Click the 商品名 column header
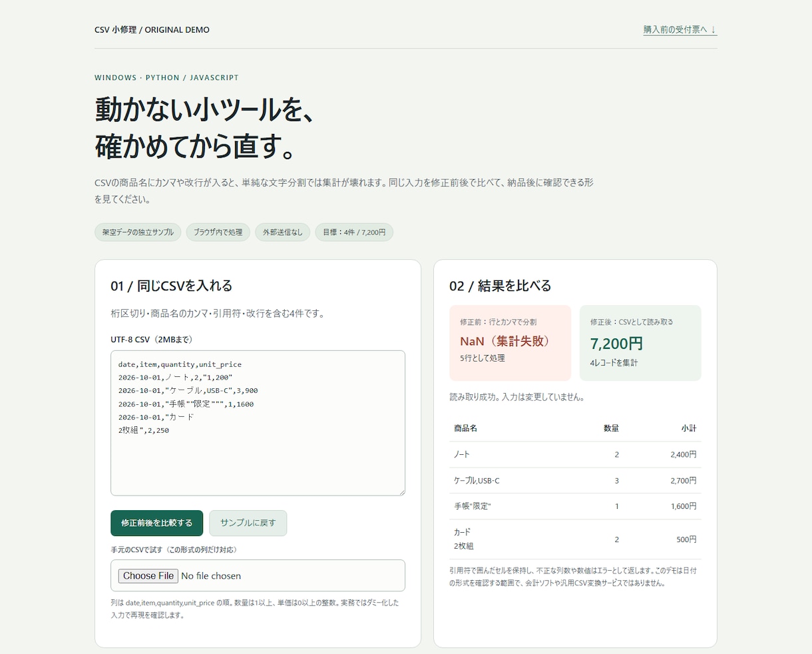The width and height of the screenshot is (812, 654). click(465, 428)
